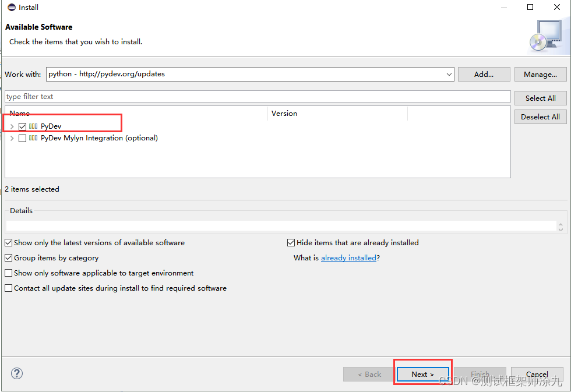Open the Work with dropdown arrow
This screenshot has height=392, width=571.
tap(449, 74)
